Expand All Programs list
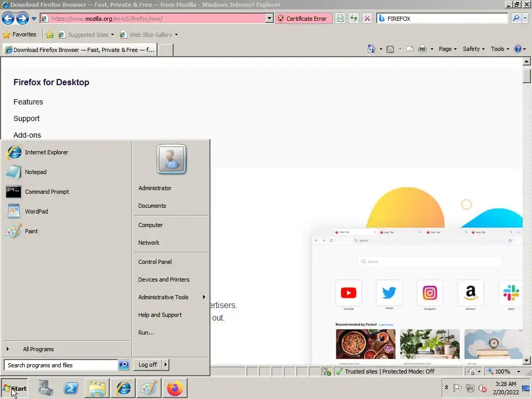The height and width of the screenshot is (399, 532). [x=67, y=349]
